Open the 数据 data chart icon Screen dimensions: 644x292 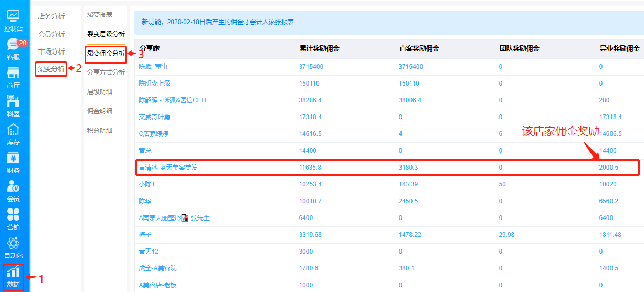pos(14,272)
